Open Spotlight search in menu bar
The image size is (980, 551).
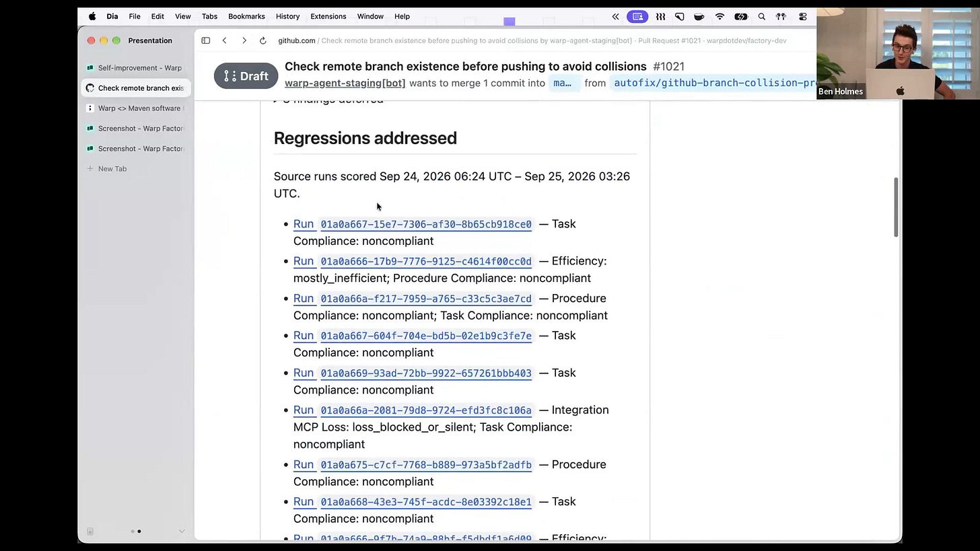click(762, 16)
